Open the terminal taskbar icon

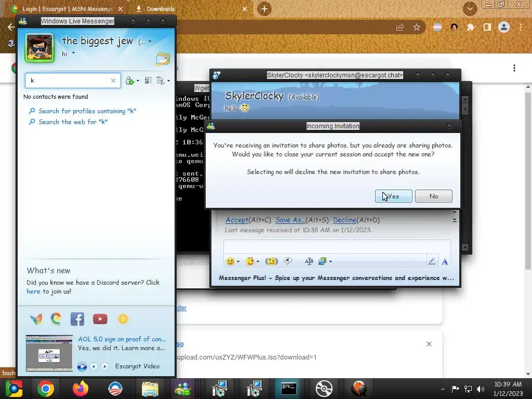pyautogui.click(x=288, y=389)
